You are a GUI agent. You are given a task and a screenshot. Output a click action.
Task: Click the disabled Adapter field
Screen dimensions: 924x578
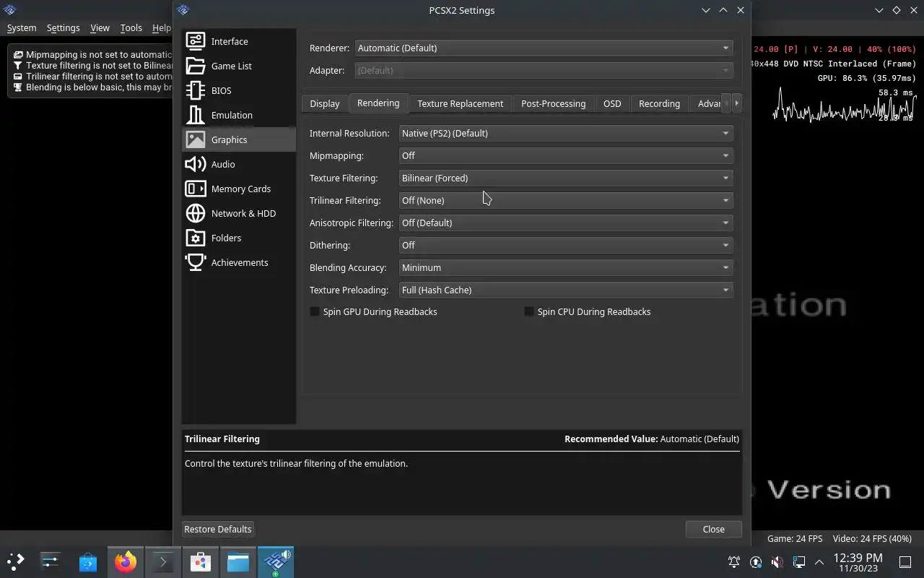click(x=544, y=70)
